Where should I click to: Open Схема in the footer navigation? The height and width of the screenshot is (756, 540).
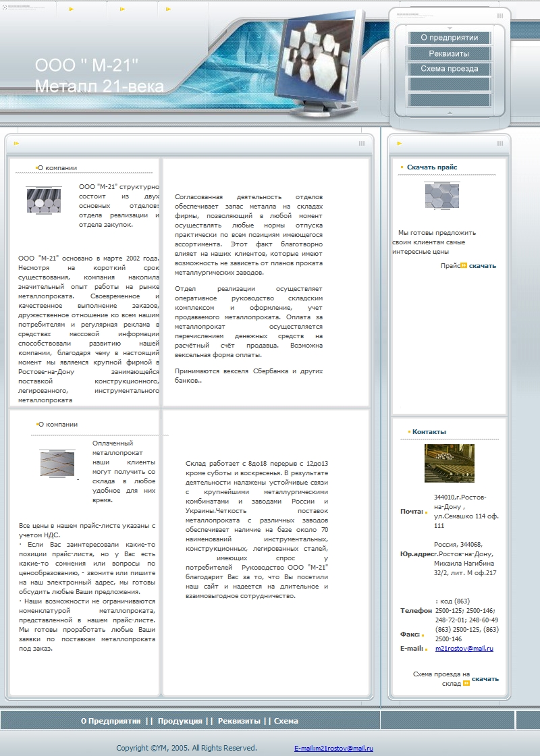(x=286, y=722)
